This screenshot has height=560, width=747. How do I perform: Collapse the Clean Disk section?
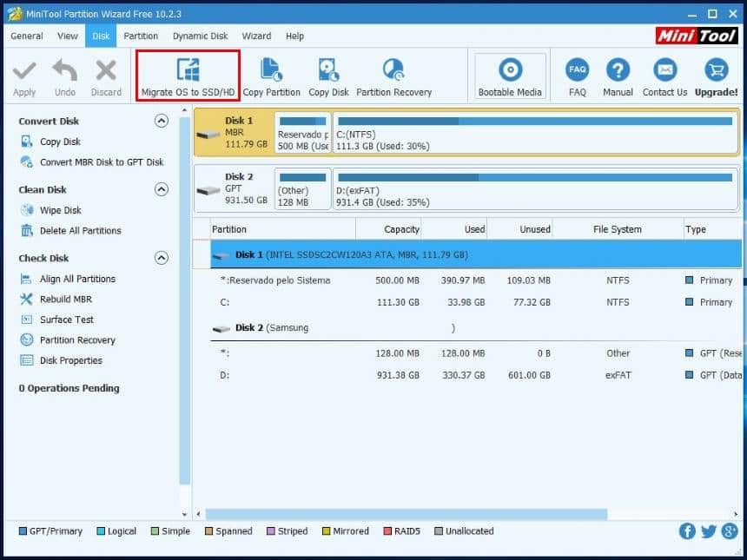pyautogui.click(x=161, y=189)
